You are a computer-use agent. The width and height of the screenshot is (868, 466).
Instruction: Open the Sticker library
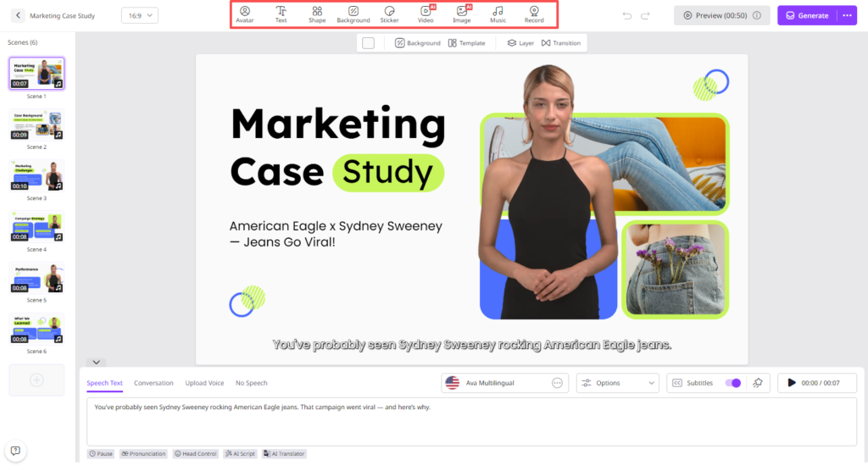[x=389, y=14]
